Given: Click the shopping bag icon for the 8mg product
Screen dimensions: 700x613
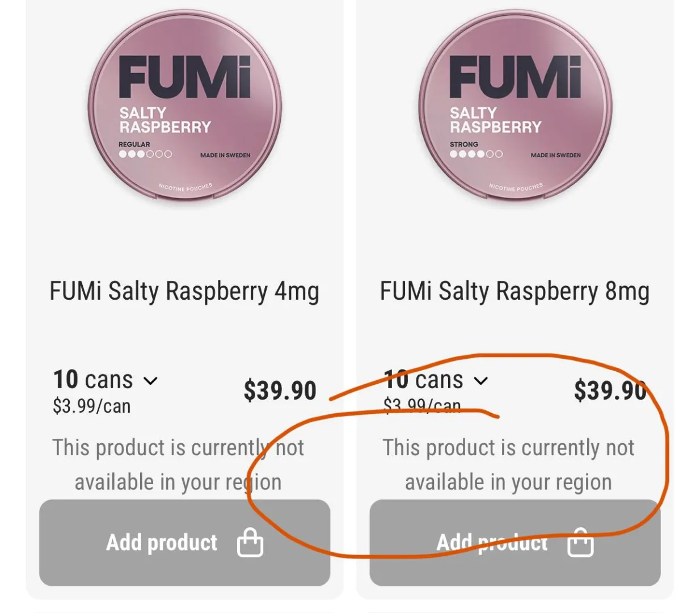Looking at the screenshot, I should click(x=580, y=542).
